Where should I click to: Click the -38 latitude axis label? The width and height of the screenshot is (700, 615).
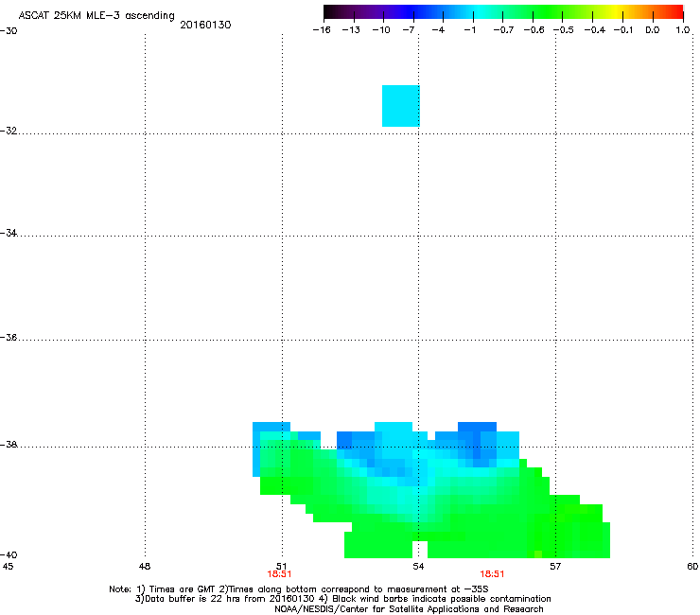click(9, 445)
